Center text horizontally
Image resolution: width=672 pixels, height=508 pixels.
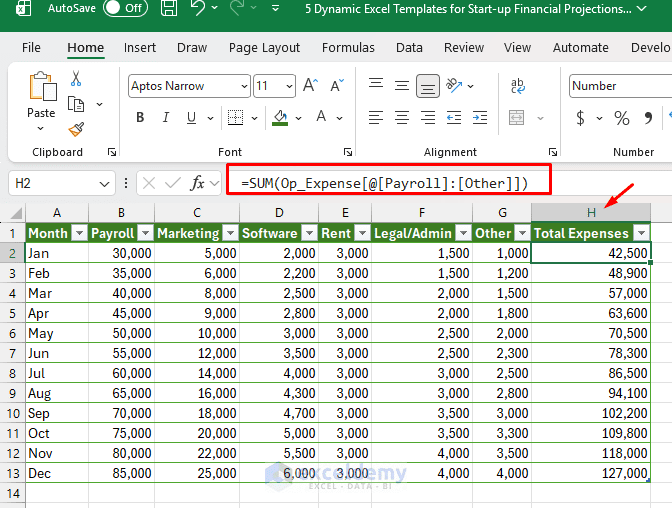(402, 117)
